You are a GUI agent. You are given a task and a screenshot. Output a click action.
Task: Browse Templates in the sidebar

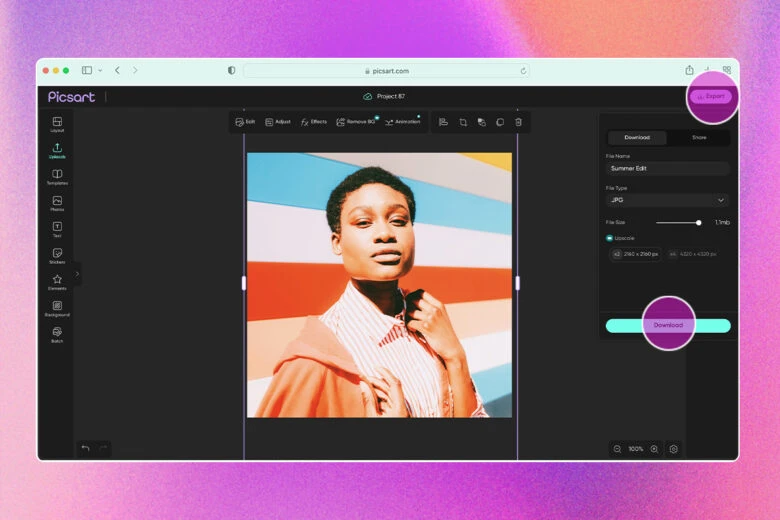point(57,177)
